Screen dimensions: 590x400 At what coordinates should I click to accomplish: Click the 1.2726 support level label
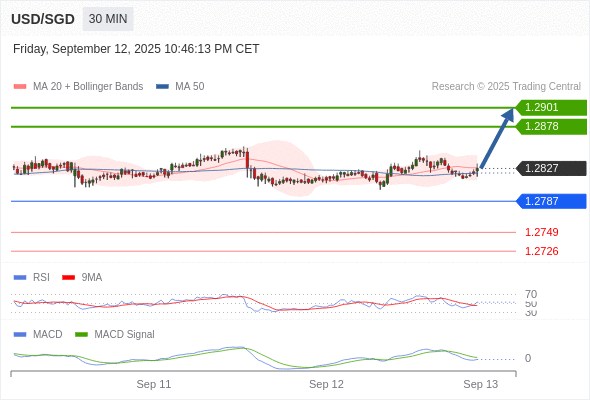click(x=541, y=251)
